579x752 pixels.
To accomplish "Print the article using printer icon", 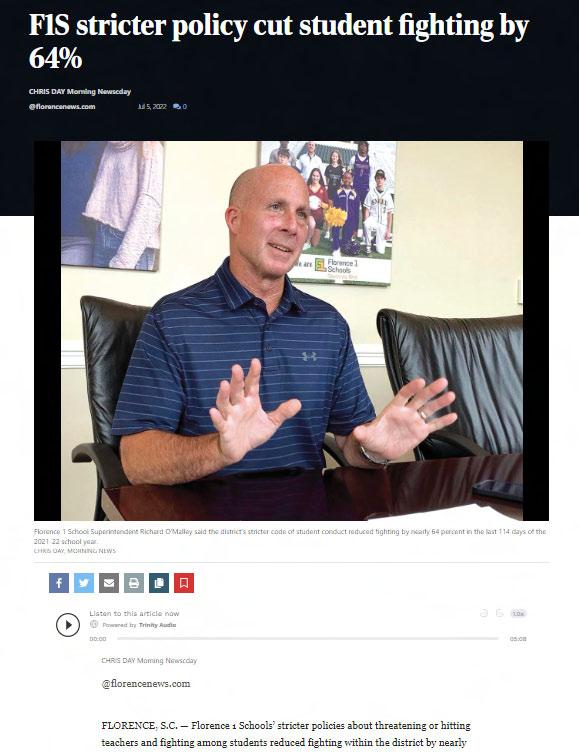I will 134,583.
